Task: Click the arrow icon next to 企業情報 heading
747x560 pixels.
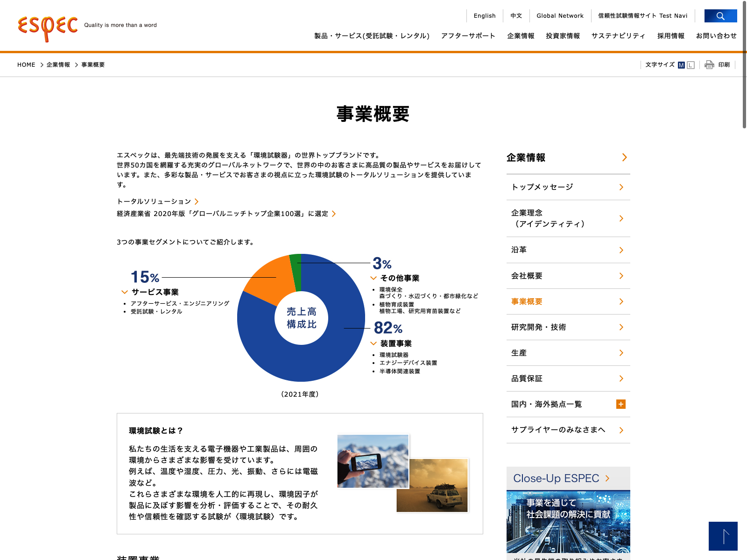Action: (624, 158)
